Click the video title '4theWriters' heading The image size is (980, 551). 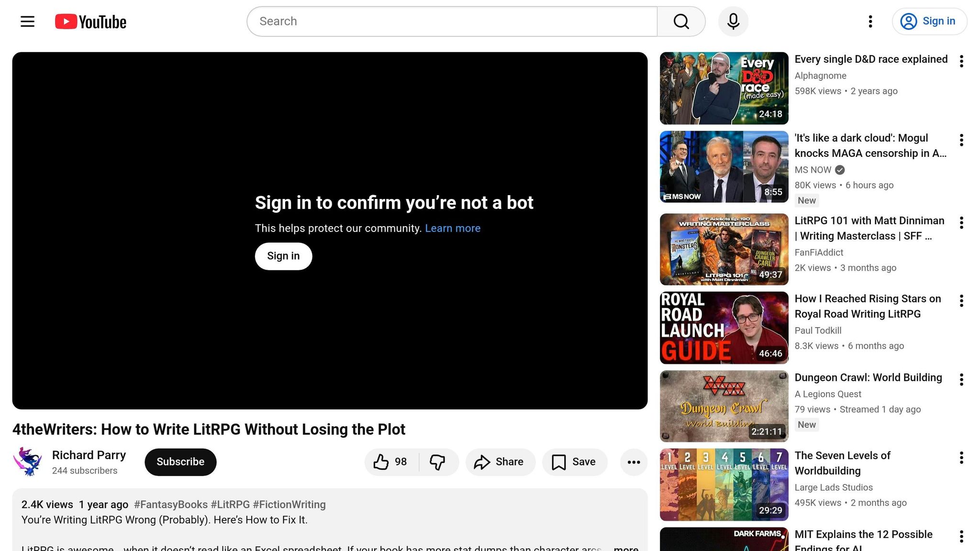pos(209,430)
